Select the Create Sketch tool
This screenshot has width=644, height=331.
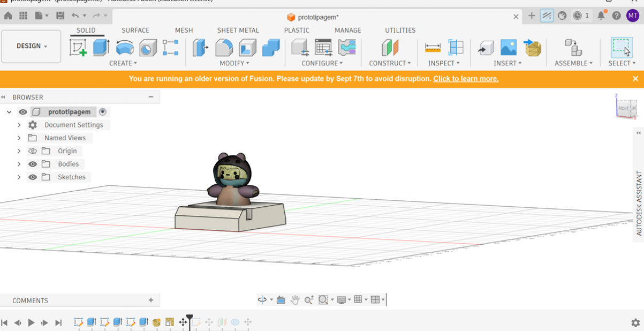point(78,48)
